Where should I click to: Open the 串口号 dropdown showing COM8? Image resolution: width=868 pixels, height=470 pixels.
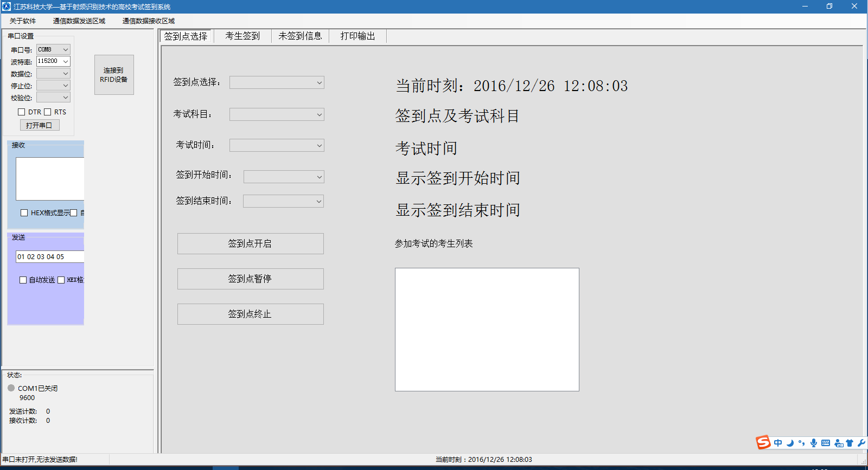point(53,49)
